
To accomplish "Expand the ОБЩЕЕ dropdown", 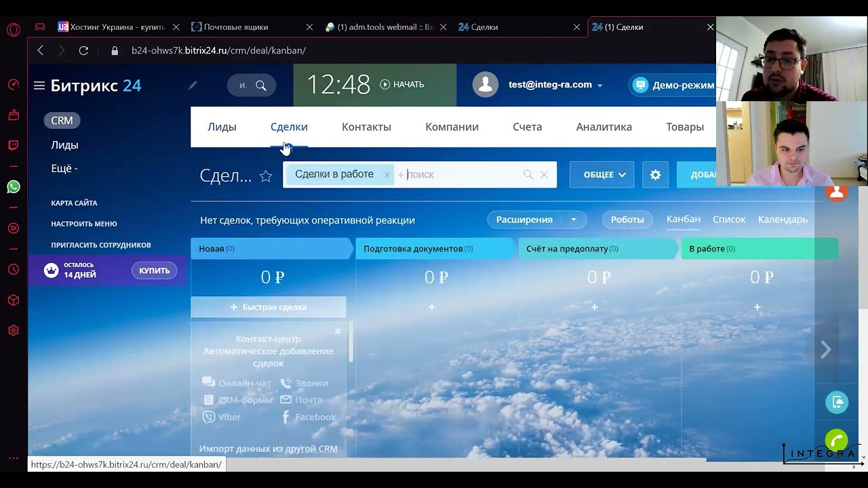I will 601,175.
